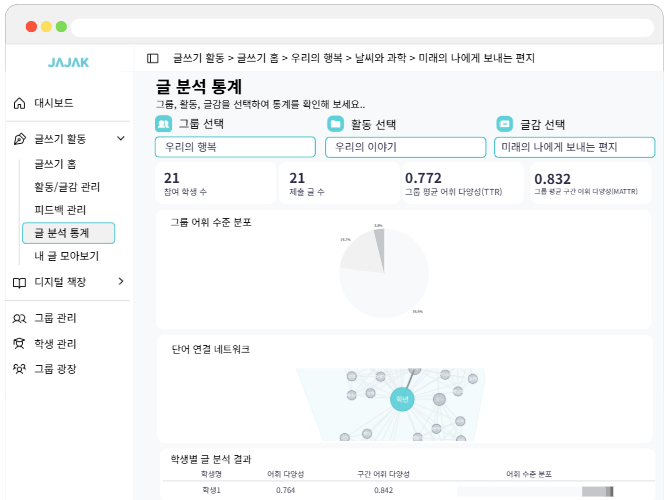Click 우리의 행복 breadcrumb link
Image resolution: width=665 pixels, height=500 pixels.
coord(316,58)
